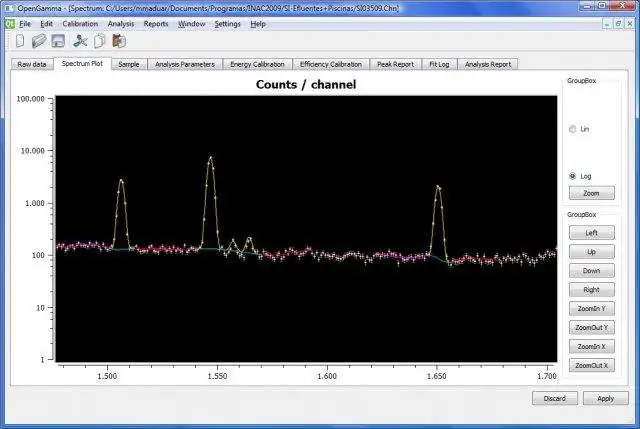Viewport: 640px width, 429px height.
Task: Select the Log scale radio button
Action: 572,176
